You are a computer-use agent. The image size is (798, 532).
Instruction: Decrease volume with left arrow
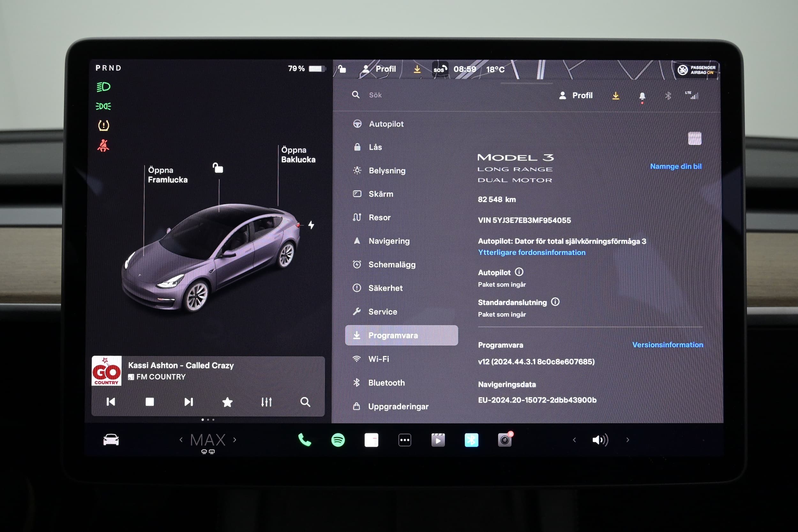pyautogui.click(x=574, y=440)
